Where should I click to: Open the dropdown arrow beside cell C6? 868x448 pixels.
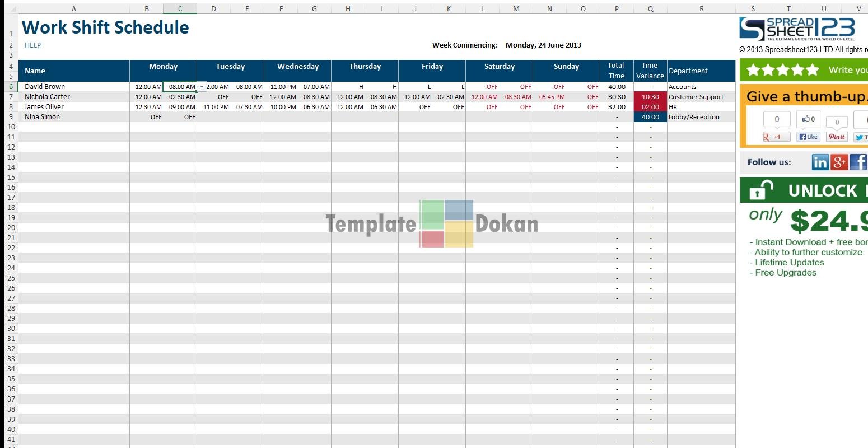click(x=202, y=87)
